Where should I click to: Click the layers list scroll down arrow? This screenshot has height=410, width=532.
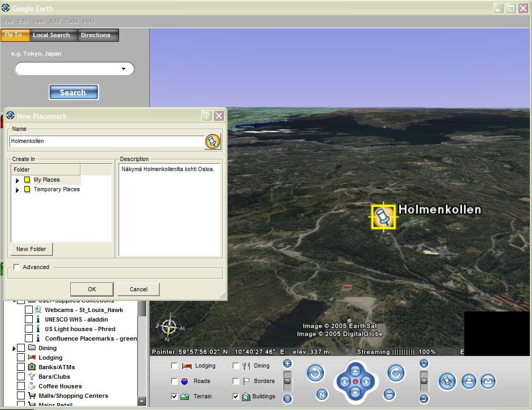142,401
